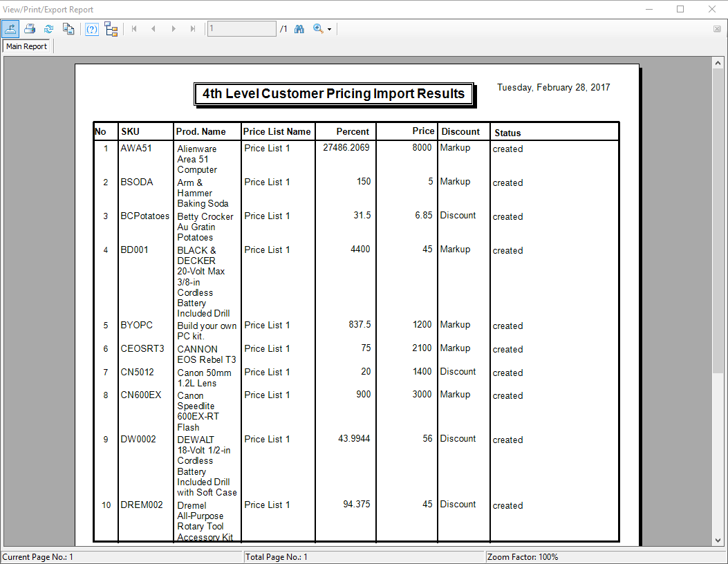The height and width of the screenshot is (564, 728).
Task: Print the report using the printer icon
Action: (30, 29)
